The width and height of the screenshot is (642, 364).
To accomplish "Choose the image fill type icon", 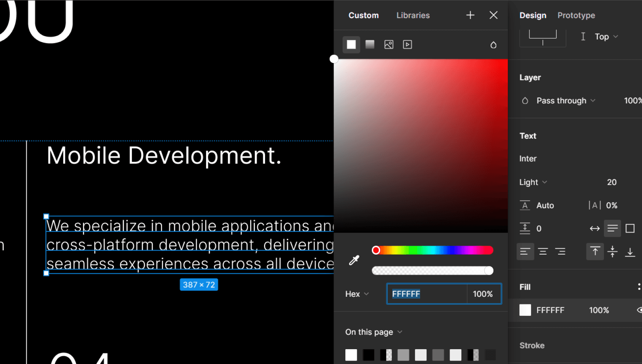I will (389, 44).
